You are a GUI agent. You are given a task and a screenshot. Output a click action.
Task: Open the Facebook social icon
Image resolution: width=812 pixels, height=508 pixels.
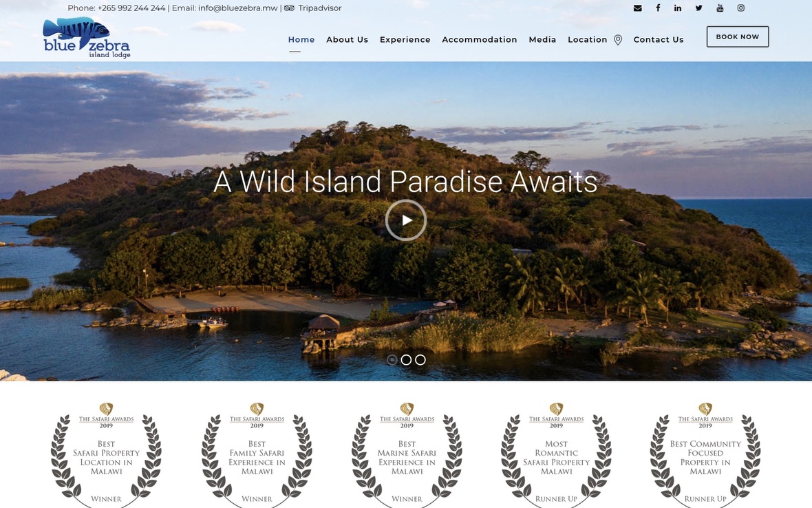tap(658, 8)
